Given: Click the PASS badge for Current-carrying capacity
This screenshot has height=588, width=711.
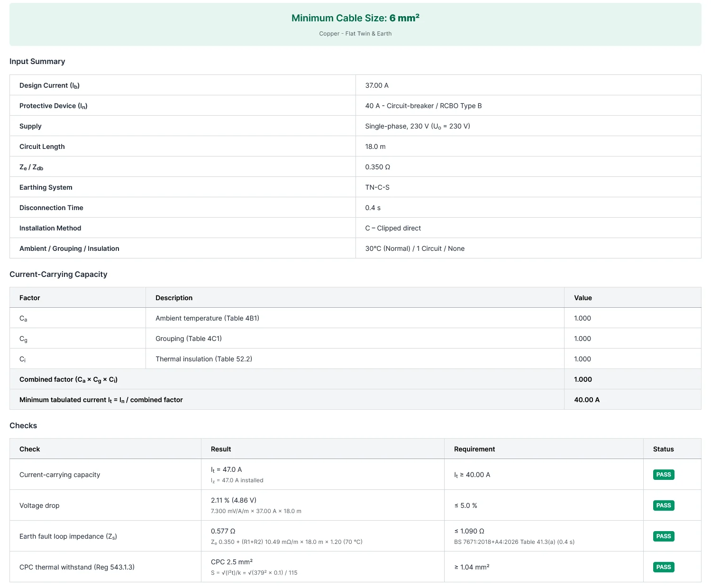Looking at the screenshot, I should [x=664, y=475].
